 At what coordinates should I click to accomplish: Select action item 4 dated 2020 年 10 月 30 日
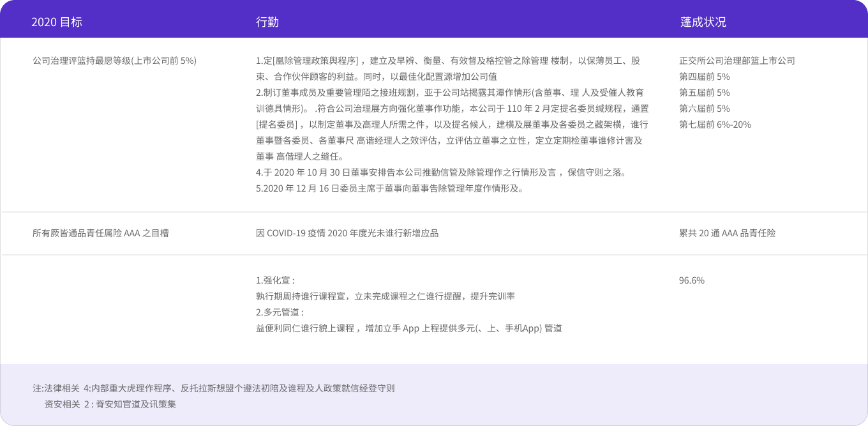pyautogui.click(x=440, y=172)
